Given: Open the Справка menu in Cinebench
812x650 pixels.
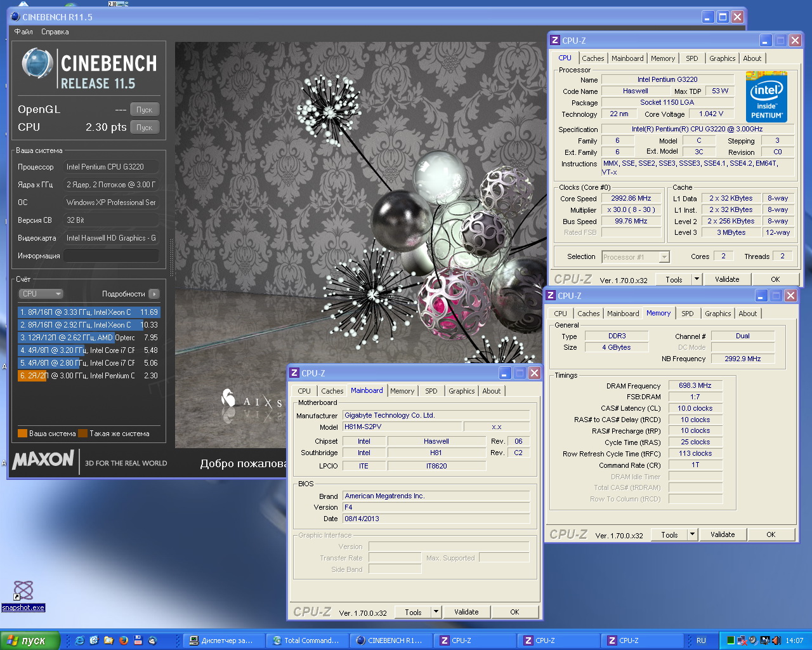Looking at the screenshot, I should [x=55, y=32].
